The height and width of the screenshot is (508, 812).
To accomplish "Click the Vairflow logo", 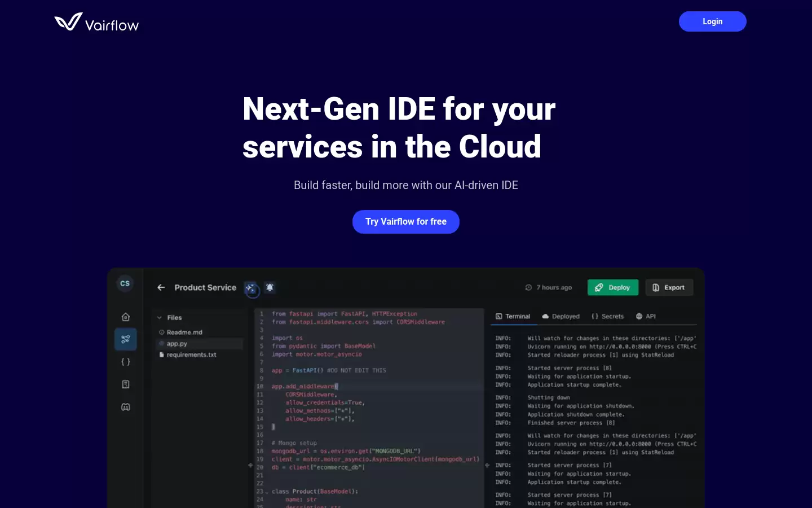I will point(96,23).
